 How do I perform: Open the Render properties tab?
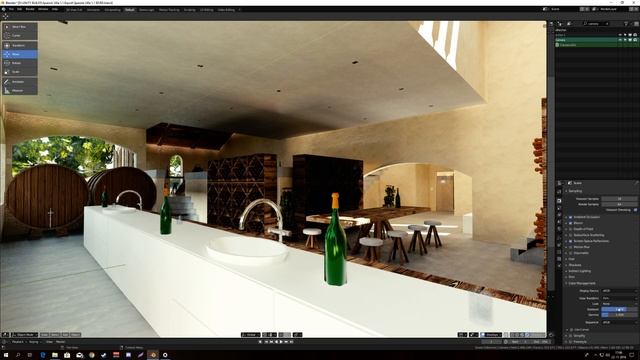pyautogui.click(x=559, y=200)
